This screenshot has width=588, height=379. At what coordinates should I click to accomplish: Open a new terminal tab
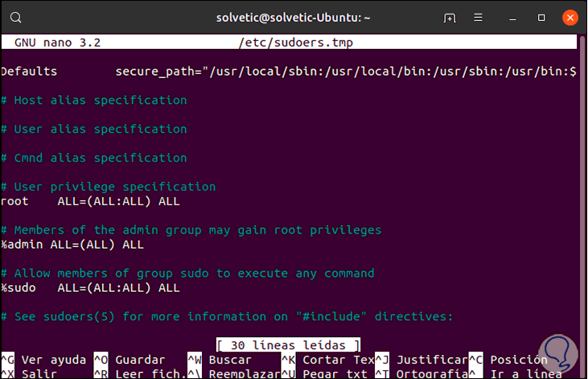[450, 17]
